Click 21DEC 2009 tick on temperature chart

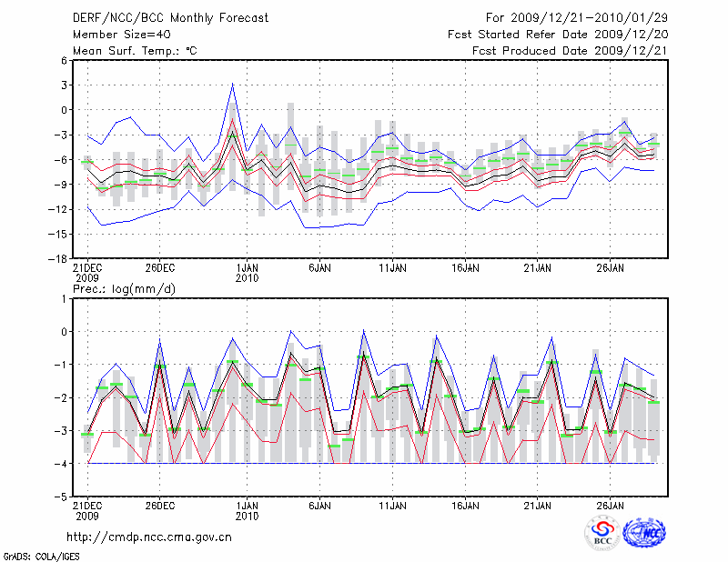click(87, 273)
